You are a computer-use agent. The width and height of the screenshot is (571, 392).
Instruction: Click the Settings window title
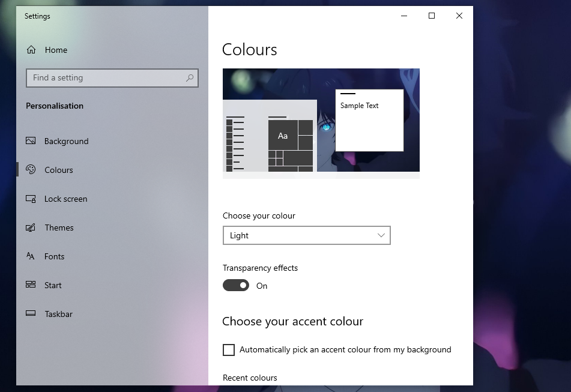(37, 16)
